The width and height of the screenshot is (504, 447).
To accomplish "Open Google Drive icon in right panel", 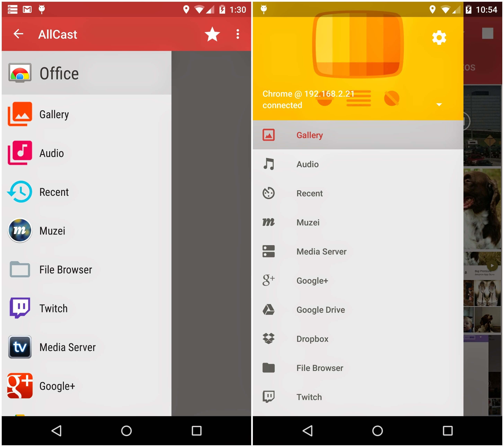I will (270, 307).
